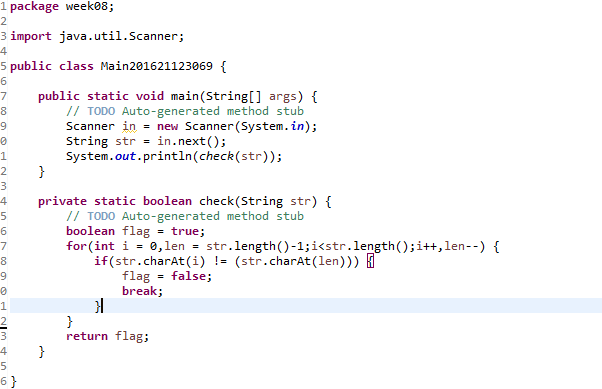Click 'main(String[] args)' method signature

point(237,96)
